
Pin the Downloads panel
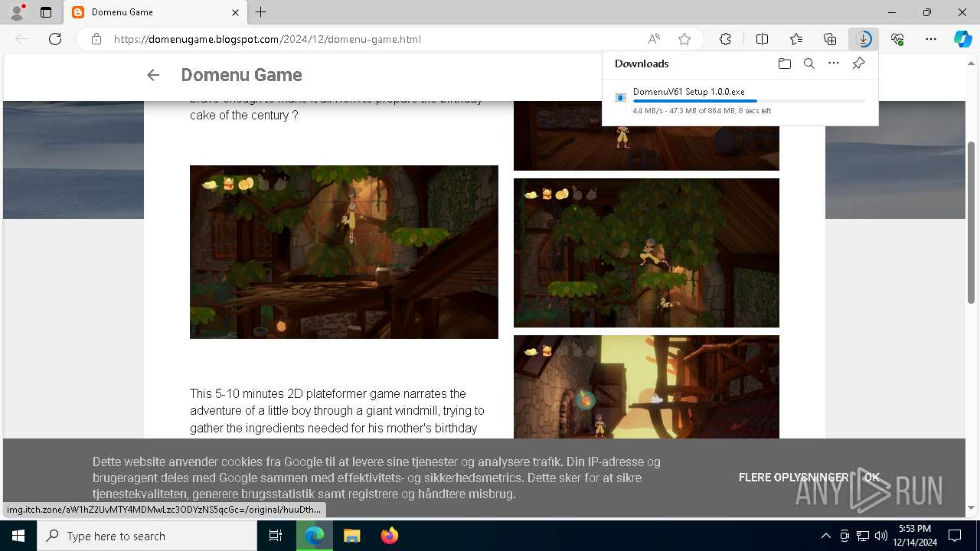point(858,64)
